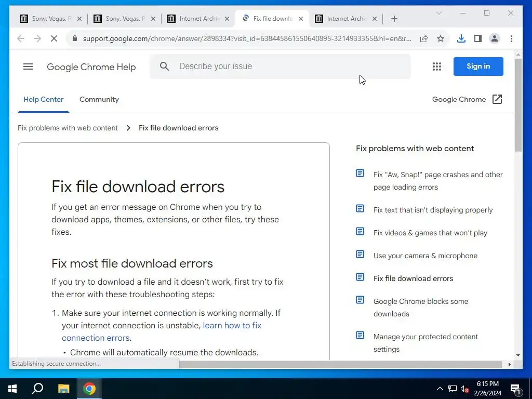Show hidden system tray icons
The image size is (532, 399).
pyautogui.click(x=440, y=389)
